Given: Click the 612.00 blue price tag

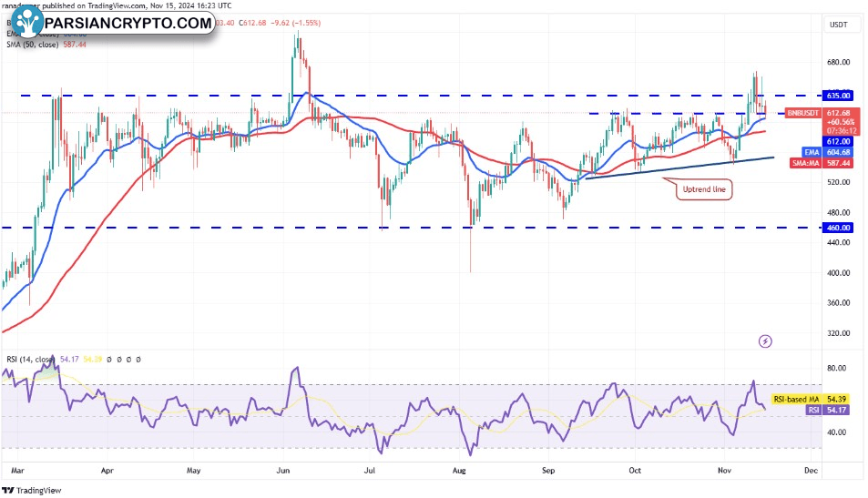Looking at the screenshot, I should tap(838, 142).
